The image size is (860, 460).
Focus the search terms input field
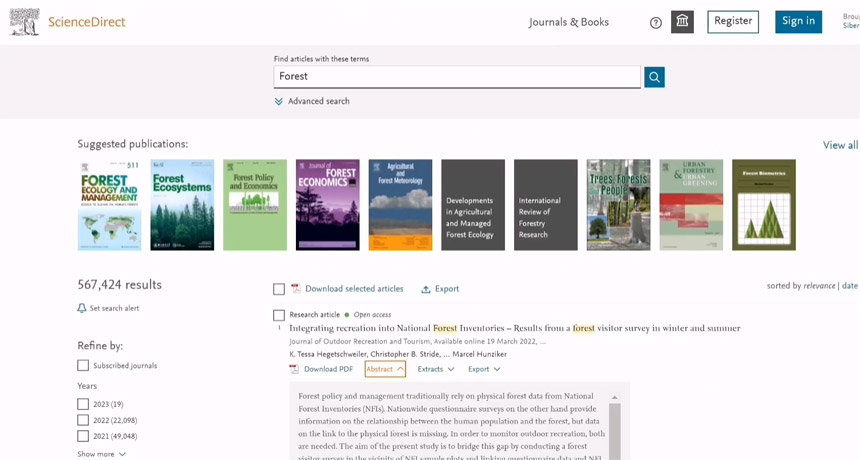tap(457, 77)
